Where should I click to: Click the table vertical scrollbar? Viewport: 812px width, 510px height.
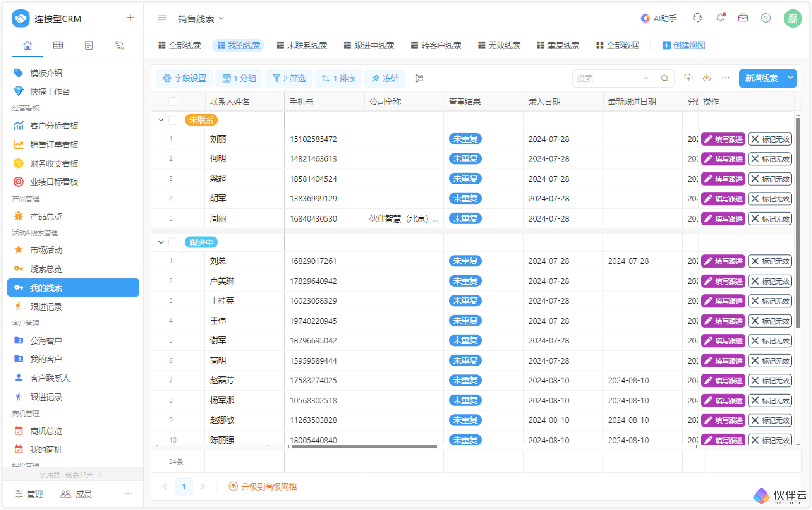click(798, 222)
